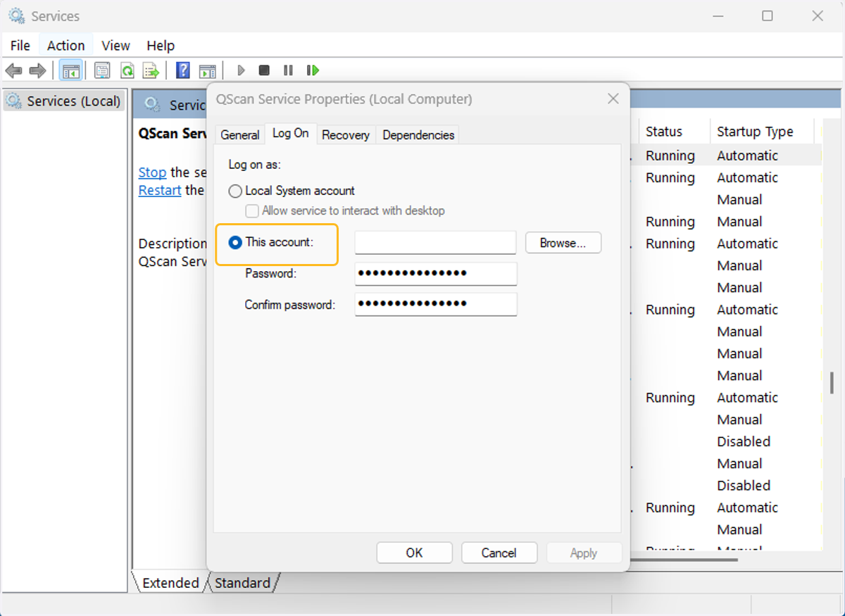This screenshot has height=616, width=845.
Task: Click the Services gear icon in title bar
Action: coord(16,15)
